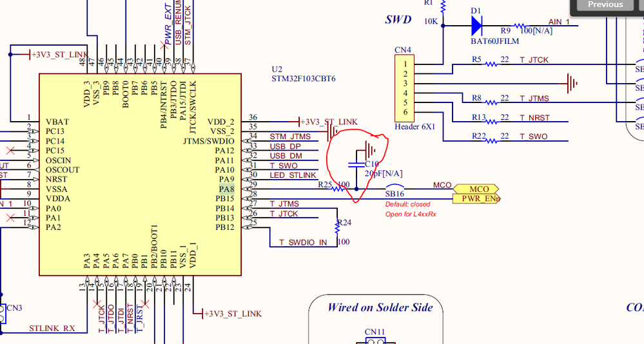Click the VBAT pin name
The image size is (644, 344).
click(x=57, y=122)
